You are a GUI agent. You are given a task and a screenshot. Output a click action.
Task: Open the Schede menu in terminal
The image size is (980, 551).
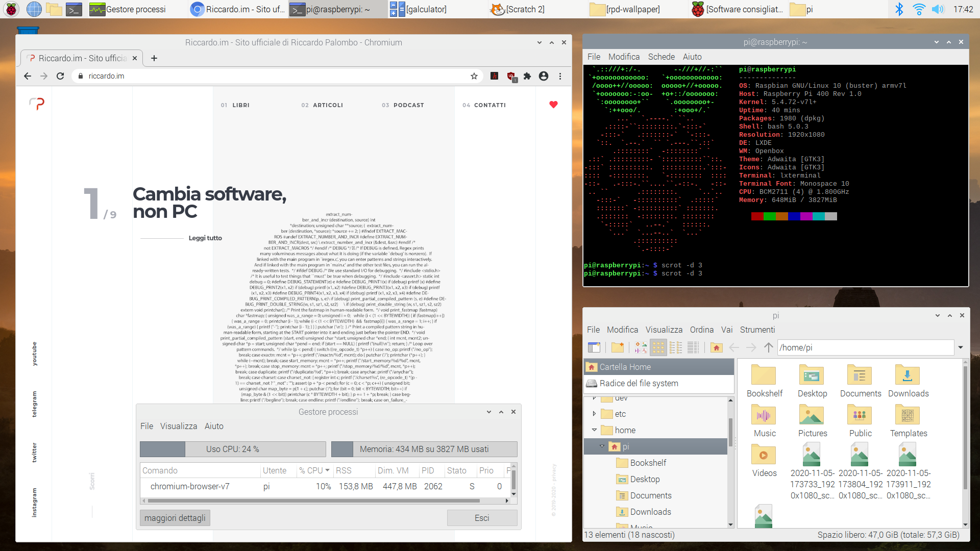pyautogui.click(x=661, y=57)
